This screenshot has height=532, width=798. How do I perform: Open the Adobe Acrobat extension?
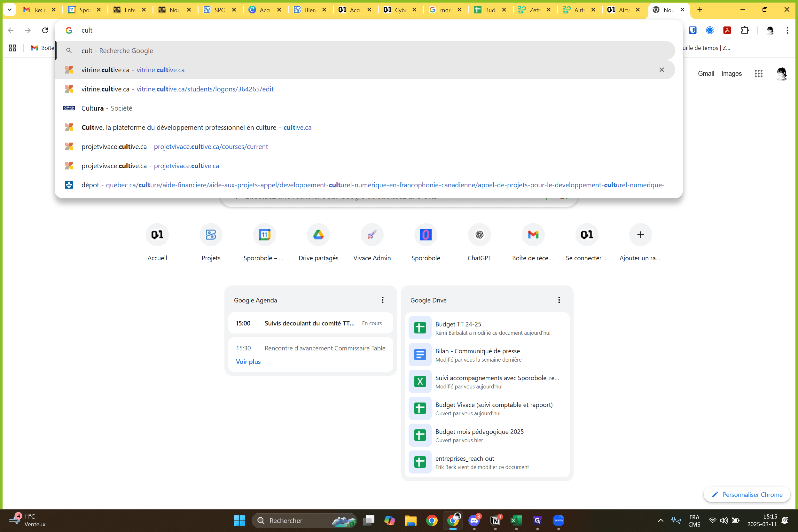(727, 30)
